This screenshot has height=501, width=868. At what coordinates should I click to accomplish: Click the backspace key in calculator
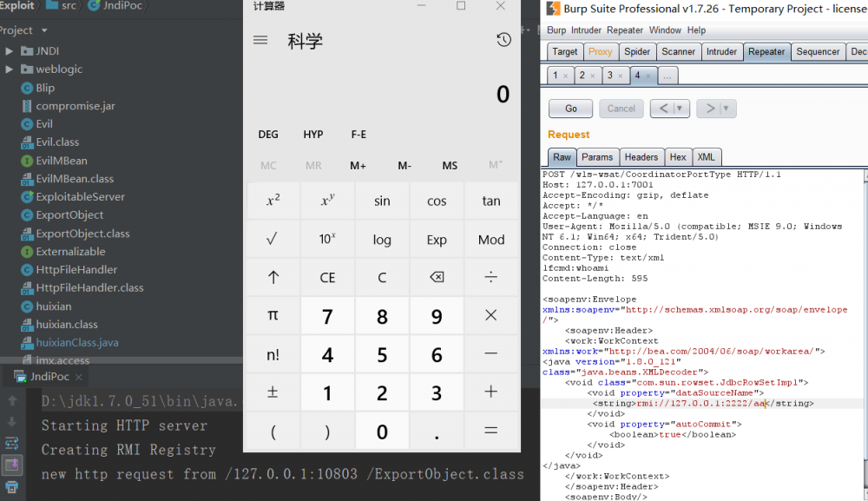(437, 277)
